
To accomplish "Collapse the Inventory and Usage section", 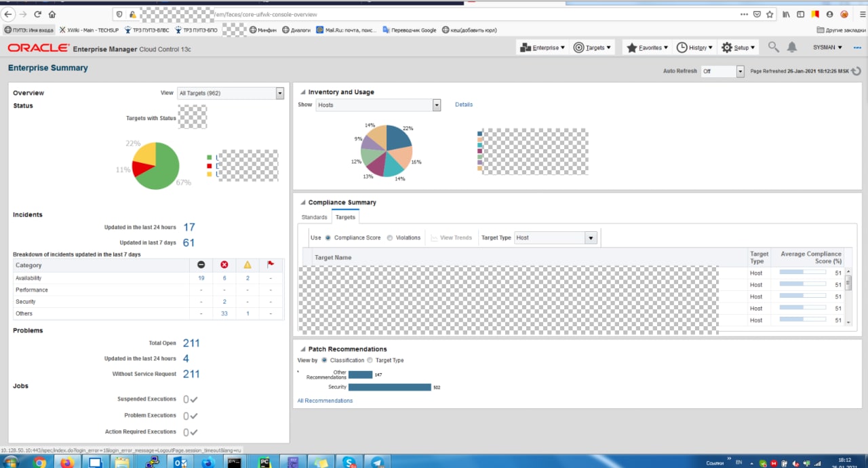I will click(302, 92).
